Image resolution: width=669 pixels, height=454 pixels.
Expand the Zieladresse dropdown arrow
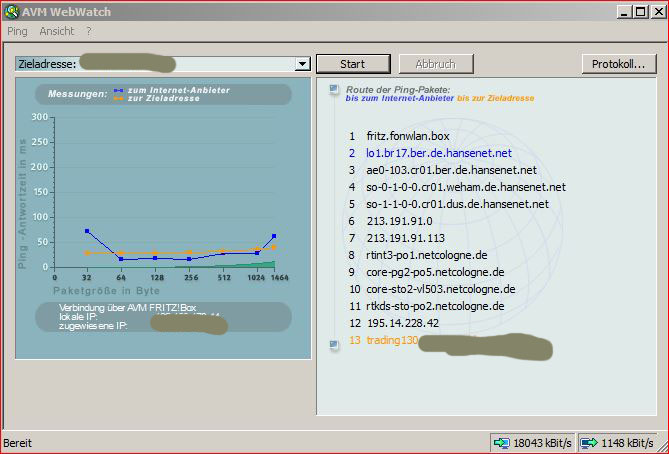(x=302, y=64)
